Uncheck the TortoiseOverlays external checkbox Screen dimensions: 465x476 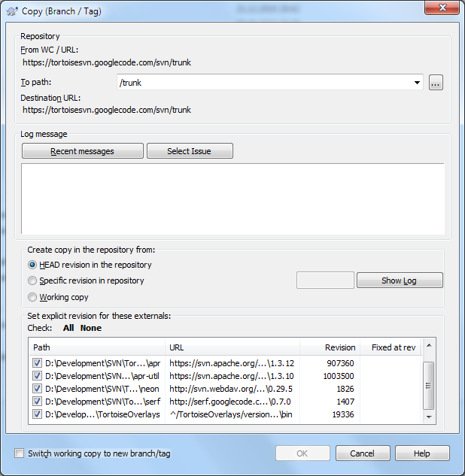coord(38,414)
